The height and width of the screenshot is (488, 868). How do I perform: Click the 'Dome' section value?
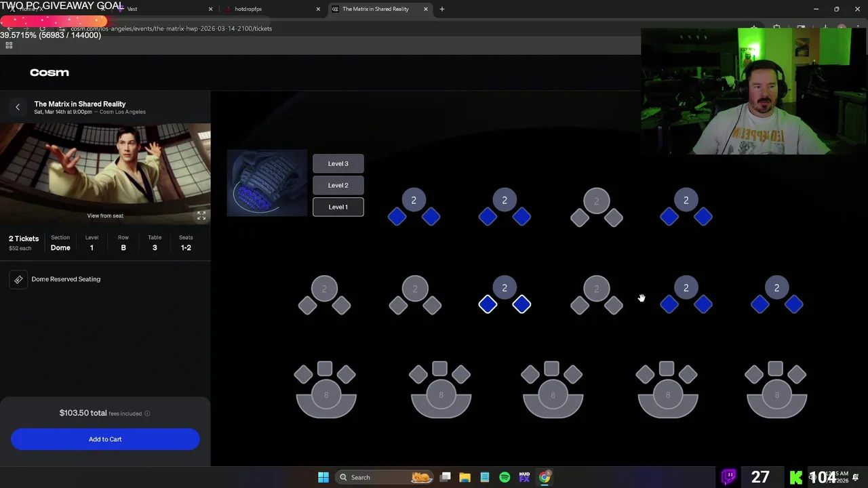tap(60, 248)
